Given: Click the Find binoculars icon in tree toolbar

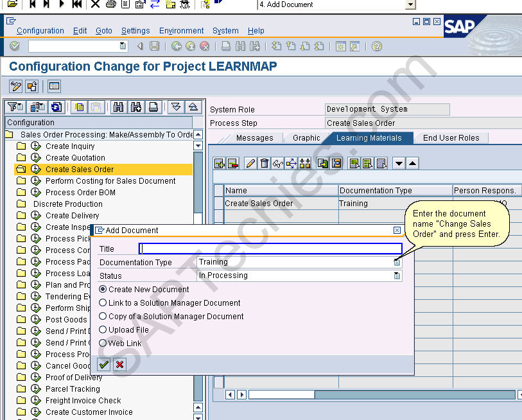Looking at the screenshot, I should pos(119,107).
